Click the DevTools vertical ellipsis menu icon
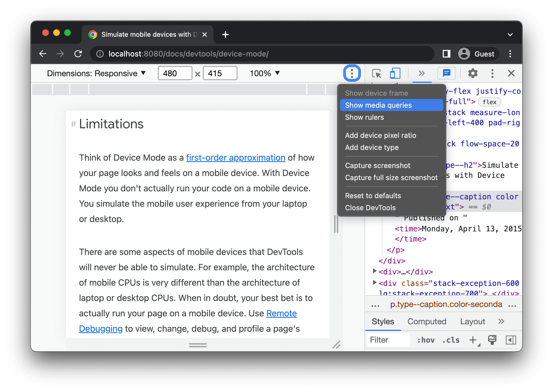553x392 pixels. 492,73
